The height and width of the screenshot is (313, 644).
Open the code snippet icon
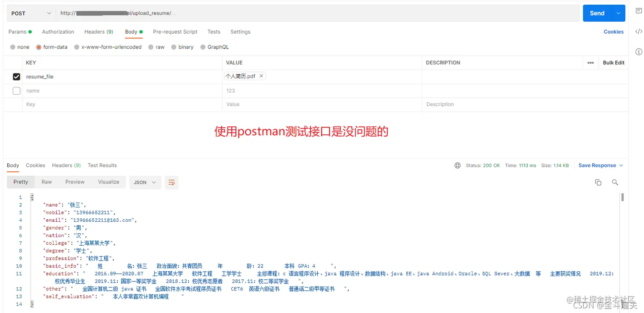(x=638, y=32)
